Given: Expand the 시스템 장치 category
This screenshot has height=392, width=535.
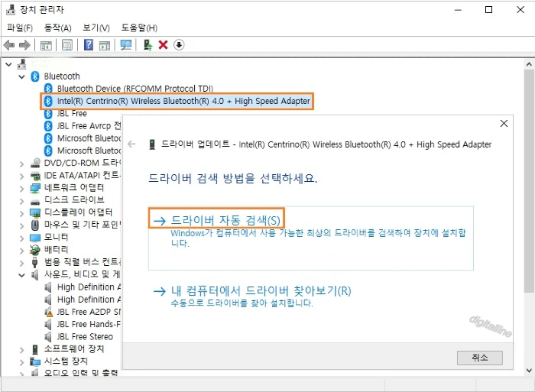Looking at the screenshot, I should [x=21, y=362].
